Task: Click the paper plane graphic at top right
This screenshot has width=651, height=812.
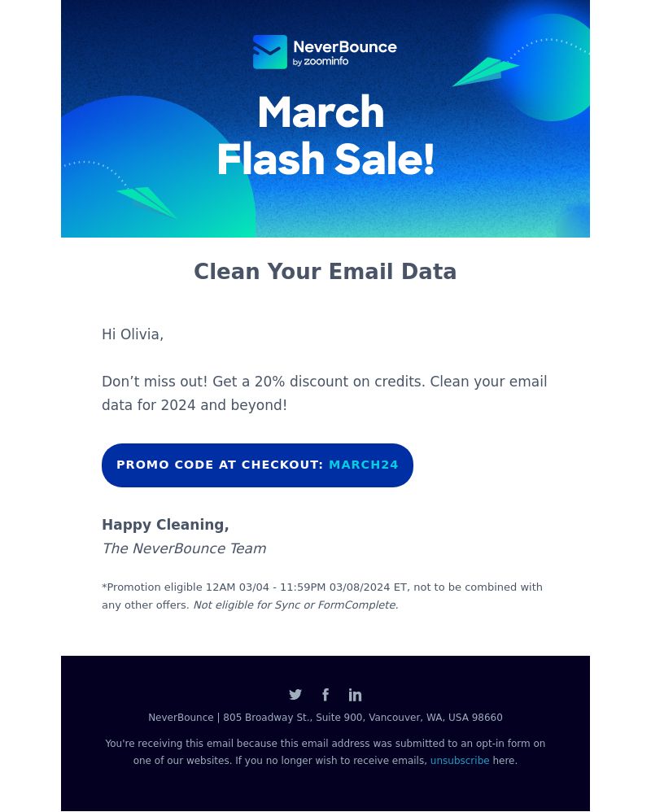Action: point(485,72)
